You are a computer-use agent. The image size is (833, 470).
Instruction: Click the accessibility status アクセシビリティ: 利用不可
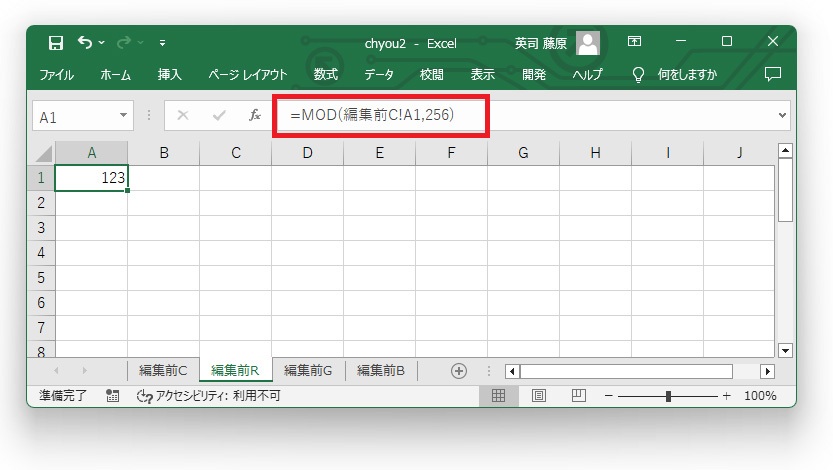tap(208, 396)
